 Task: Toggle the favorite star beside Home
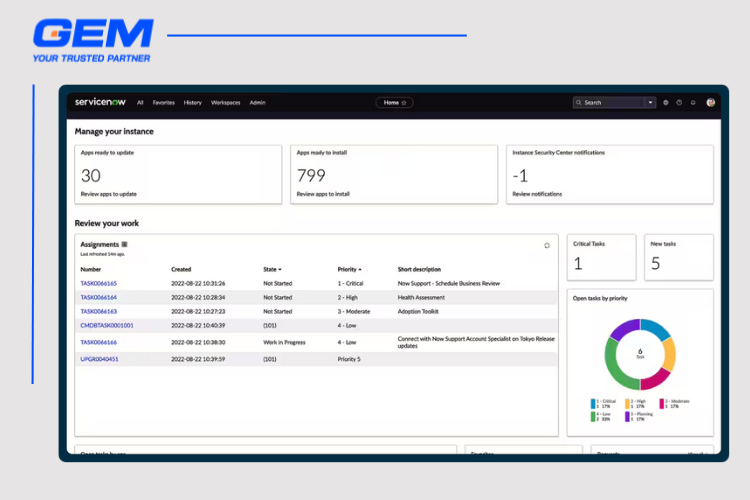[404, 102]
